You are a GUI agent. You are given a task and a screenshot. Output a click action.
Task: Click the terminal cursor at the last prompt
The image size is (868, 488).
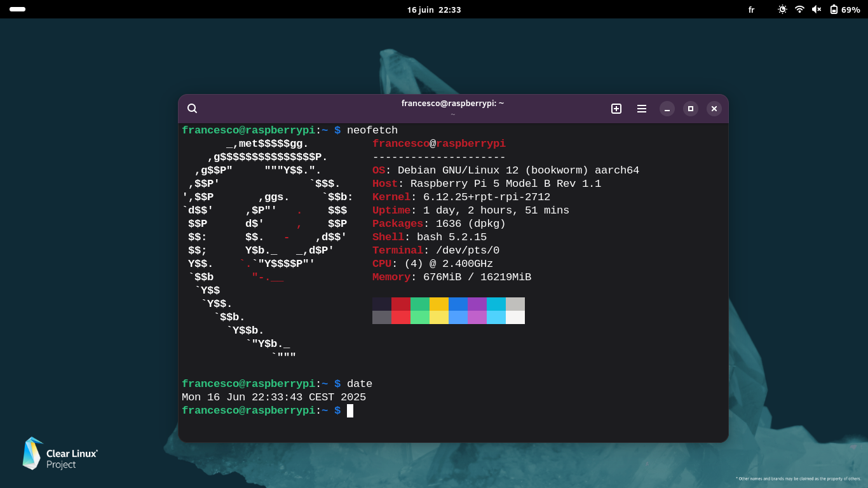click(x=350, y=410)
